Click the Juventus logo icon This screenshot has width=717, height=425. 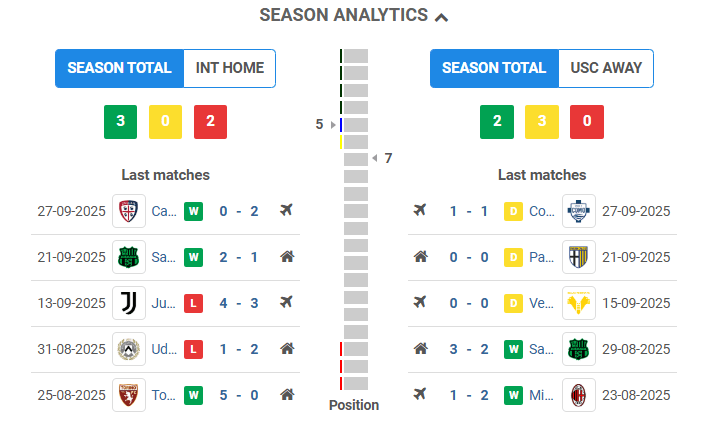(129, 303)
